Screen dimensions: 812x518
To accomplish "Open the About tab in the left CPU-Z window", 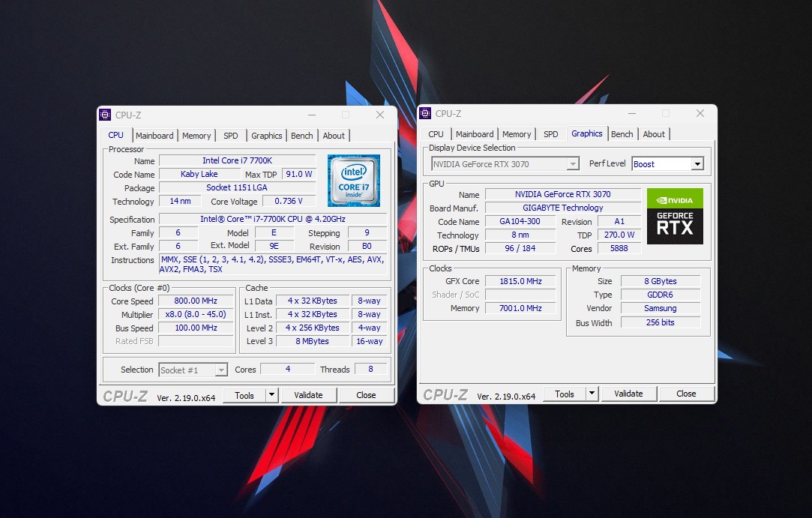I will 334,136.
